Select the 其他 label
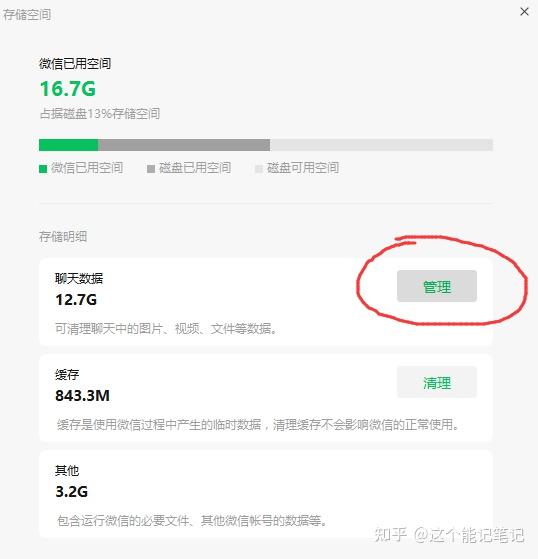 pos(67,471)
